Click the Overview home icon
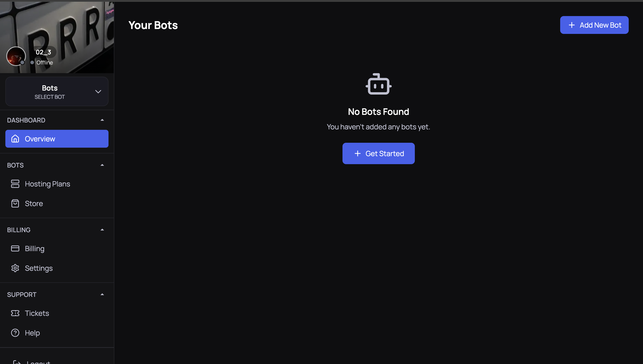This screenshot has height=364, width=643. point(15,139)
